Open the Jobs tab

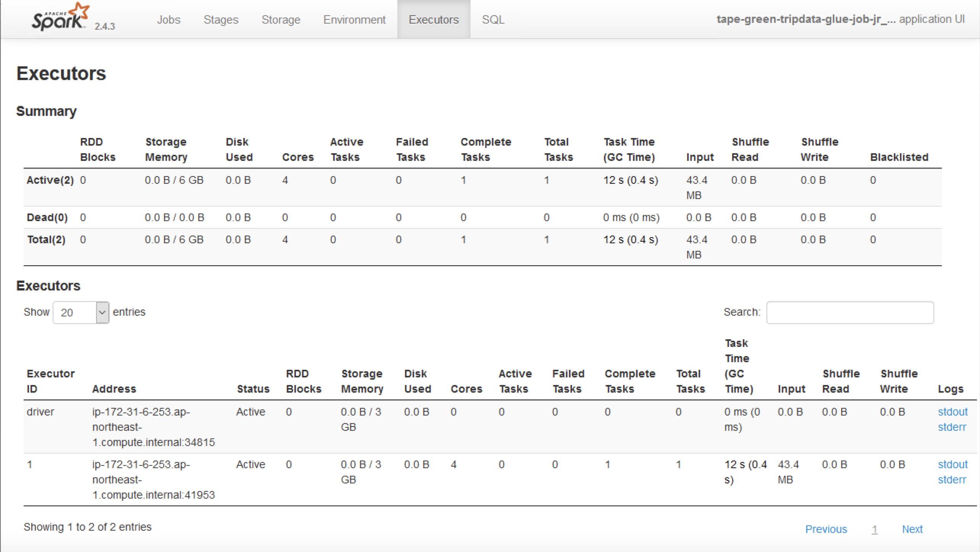tap(169, 19)
